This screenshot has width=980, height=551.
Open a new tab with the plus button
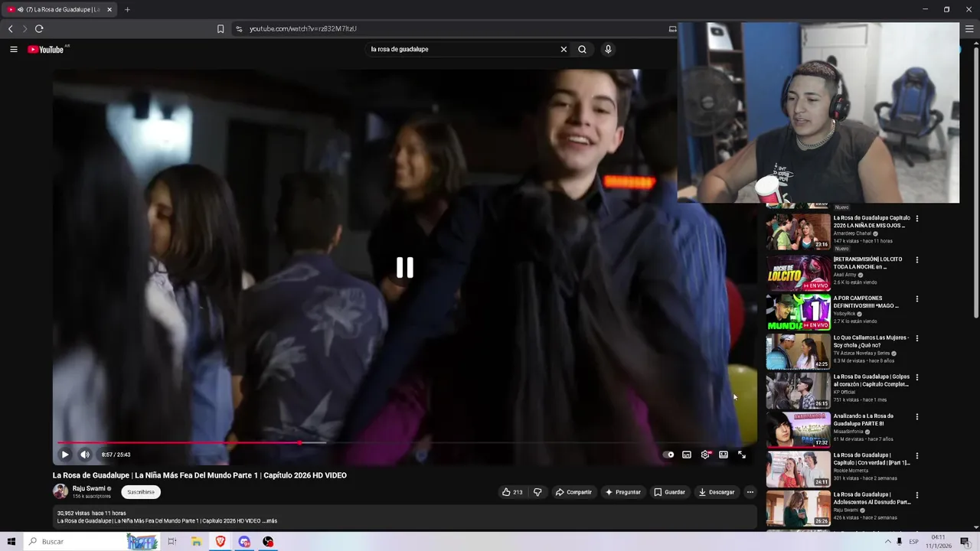(x=127, y=9)
